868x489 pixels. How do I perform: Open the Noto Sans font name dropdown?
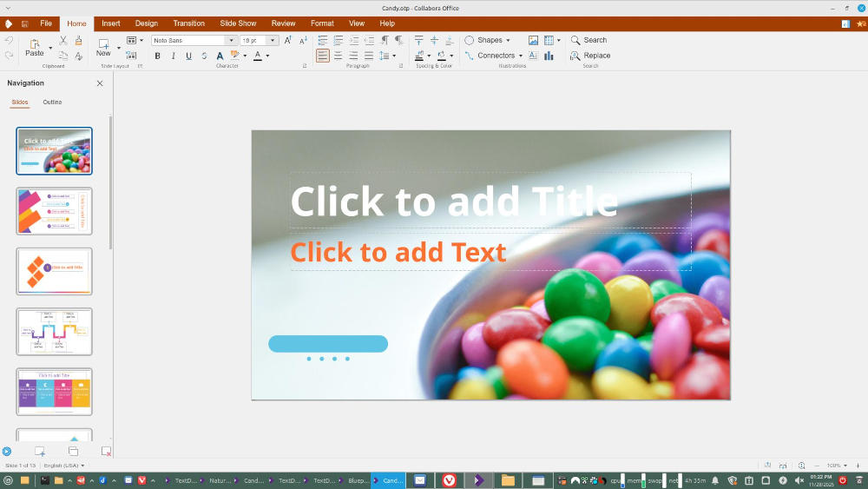pos(231,41)
